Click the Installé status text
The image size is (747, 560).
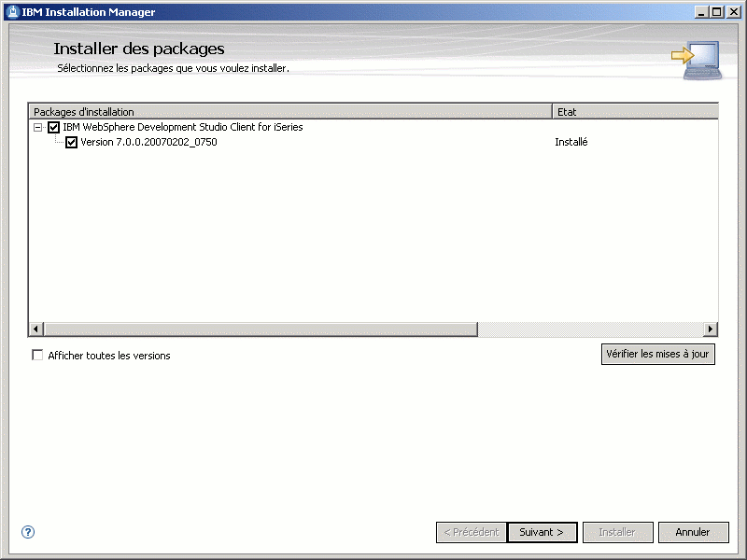571,142
